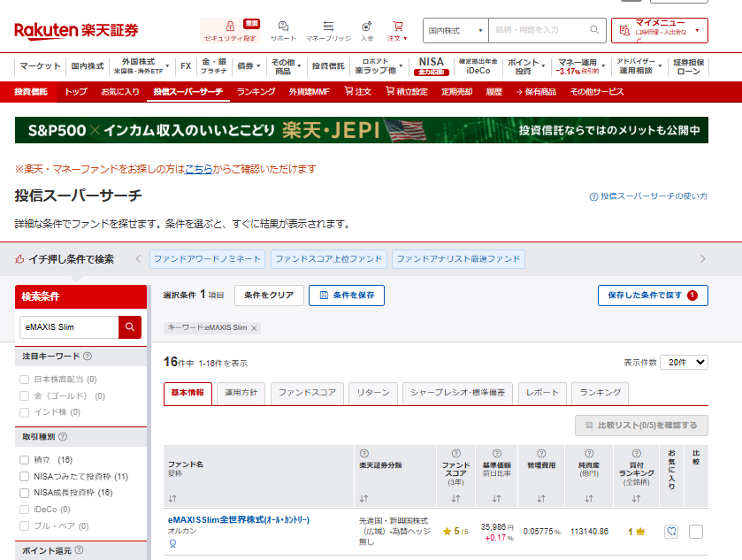Switch to ファンドスコア tab
Viewport: 742px width, 560px height.
point(307,393)
